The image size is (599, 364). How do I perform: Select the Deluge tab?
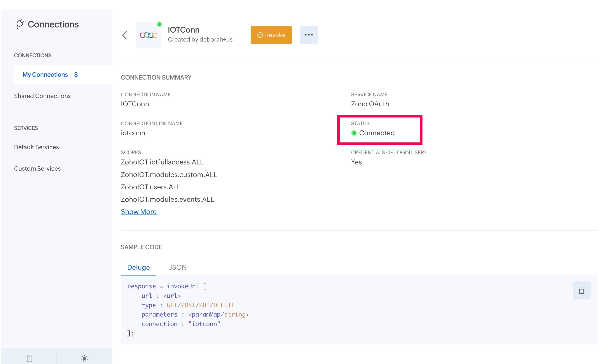tap(139, 267)
